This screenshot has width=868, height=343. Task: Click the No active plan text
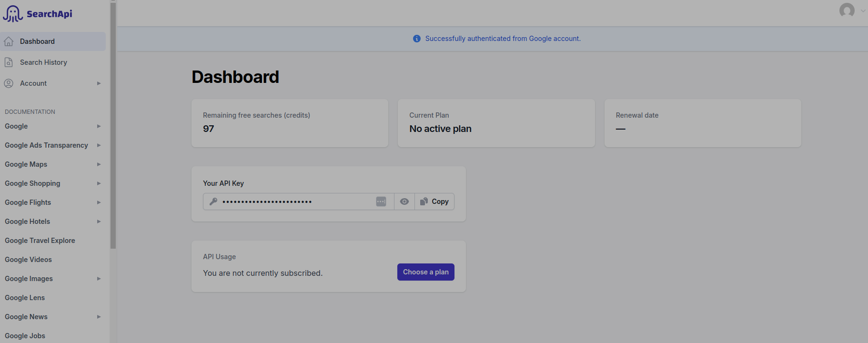[440, 129]
